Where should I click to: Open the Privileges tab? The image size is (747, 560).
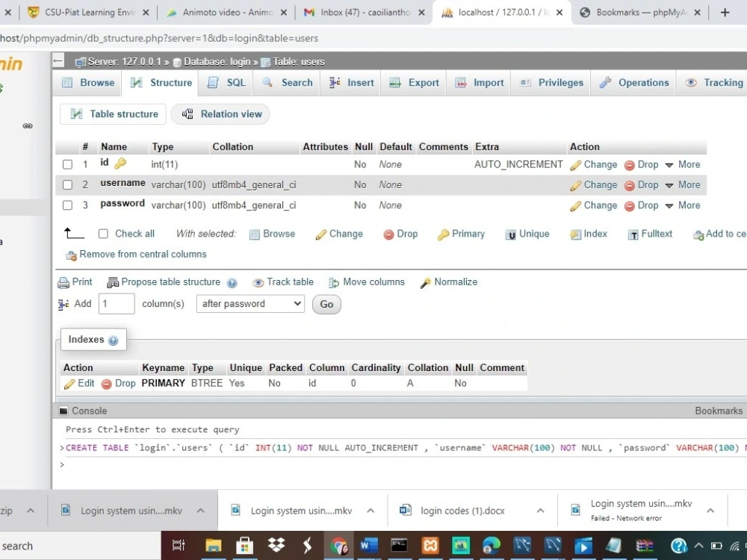551,82
